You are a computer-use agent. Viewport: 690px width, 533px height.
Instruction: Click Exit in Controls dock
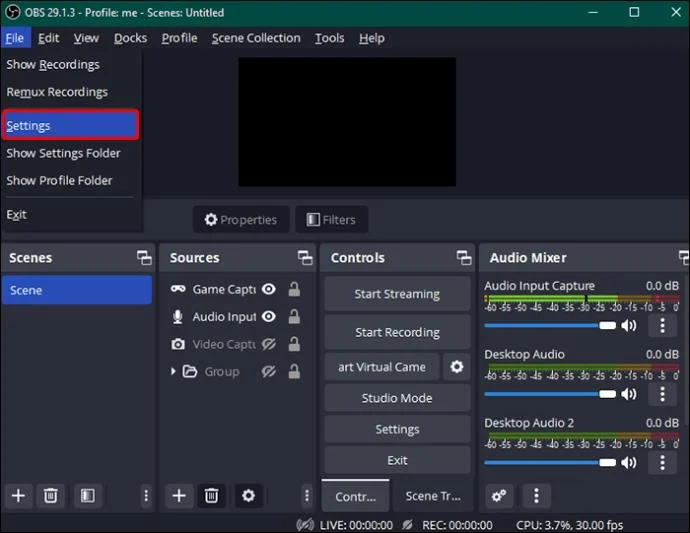click(397, 460)
